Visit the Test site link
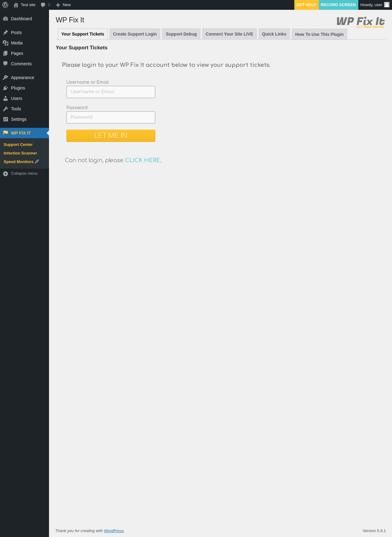Viewport: 392px width, 537px height. pyautogui.click(x=28, y=5)
